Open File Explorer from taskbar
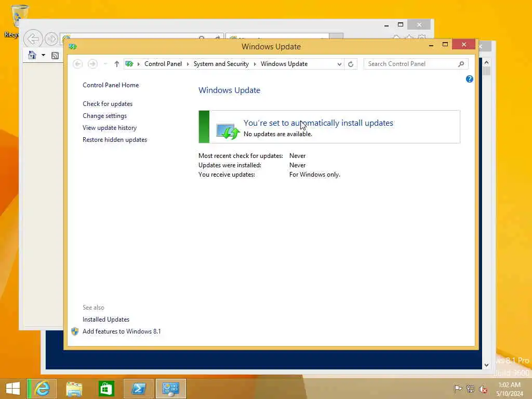 click(x=74, y=389)
